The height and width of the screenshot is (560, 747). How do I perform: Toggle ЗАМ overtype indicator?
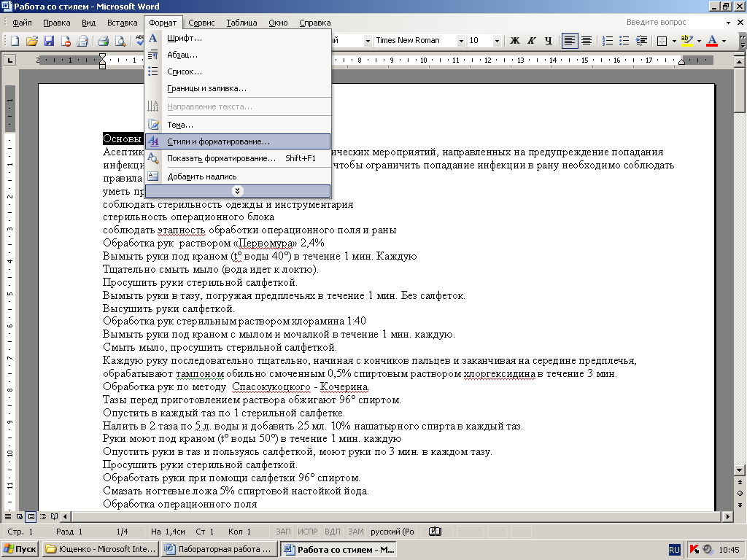click(x=355, y=532)
